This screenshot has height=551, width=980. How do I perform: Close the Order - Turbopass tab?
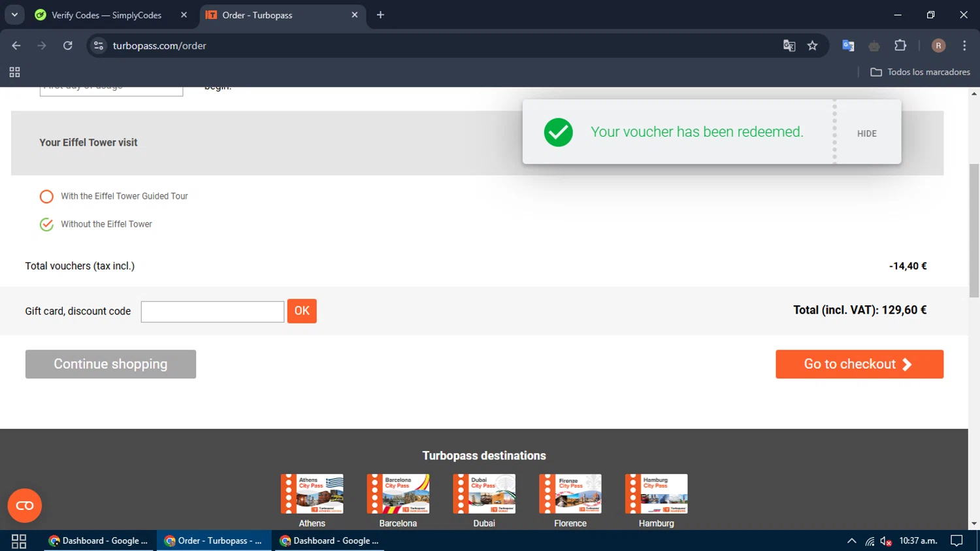354,14
